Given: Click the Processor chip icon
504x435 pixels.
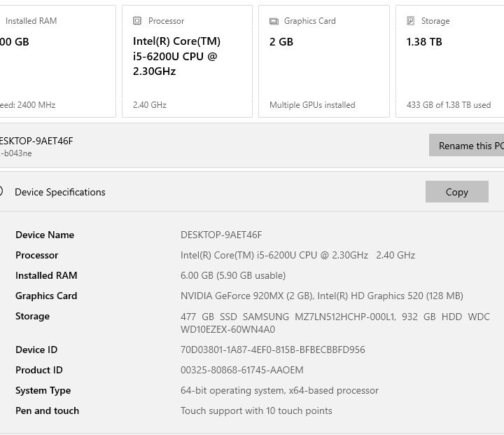Looking at the screenshot, I should tap(137, 21).
